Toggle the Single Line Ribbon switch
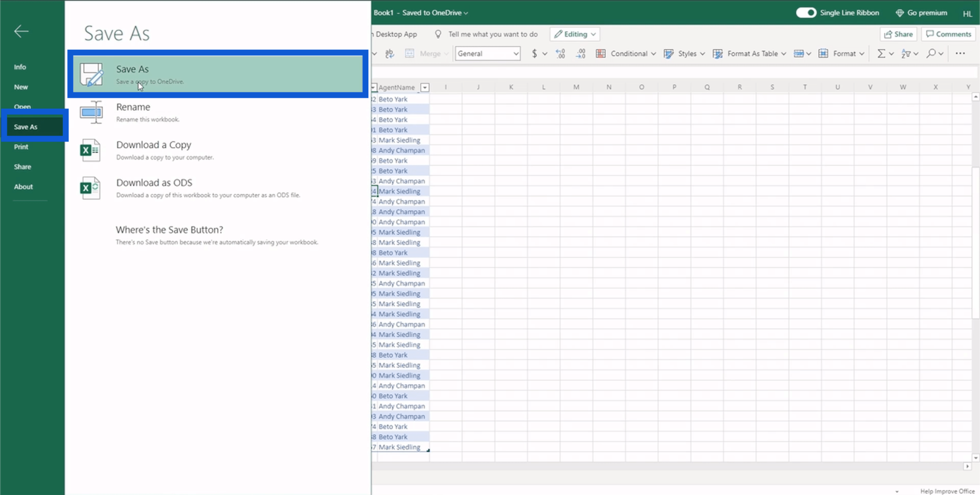This screenshot has width=980, height=495. [807, 12]
